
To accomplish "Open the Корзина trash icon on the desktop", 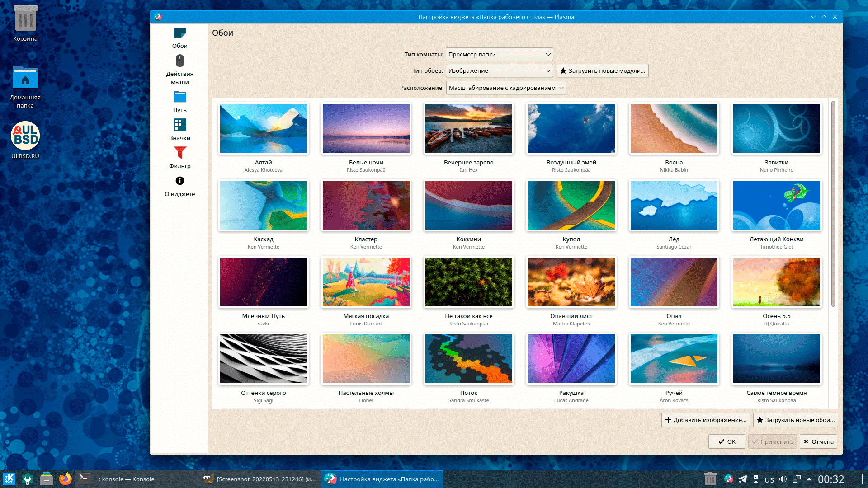I will (25, 19).
